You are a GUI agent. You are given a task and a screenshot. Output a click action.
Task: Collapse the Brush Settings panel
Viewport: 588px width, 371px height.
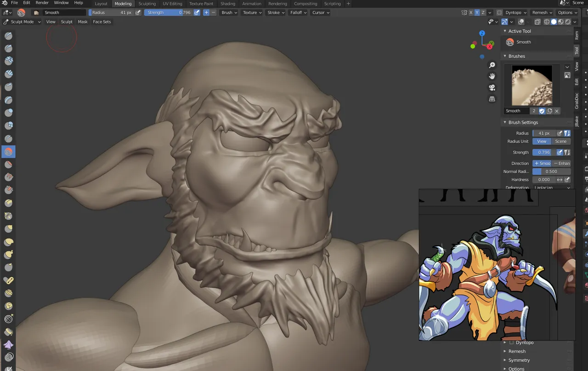coord(523,122)
